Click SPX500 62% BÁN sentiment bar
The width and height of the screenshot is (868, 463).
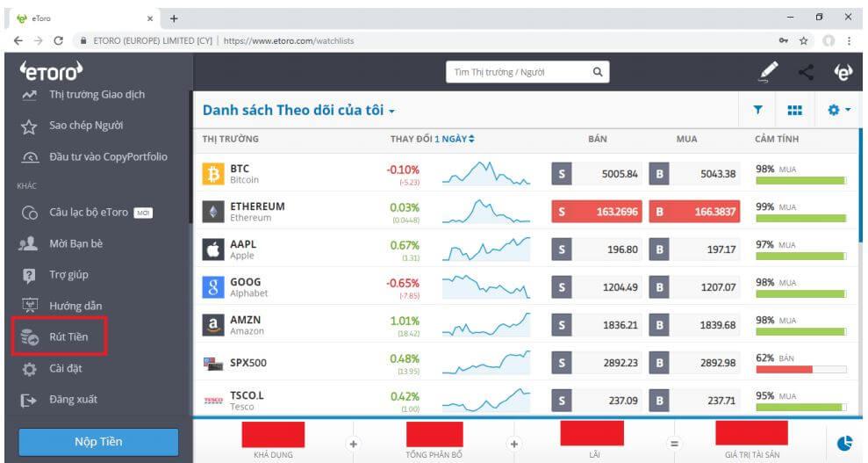(x=801, y=369)
